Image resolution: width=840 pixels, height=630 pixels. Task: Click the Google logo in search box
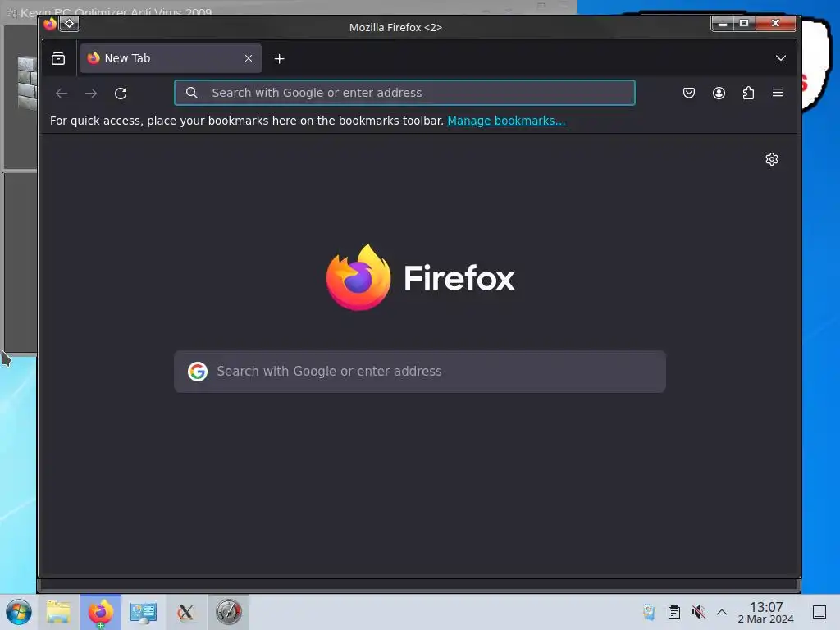click(x=198, y=372)
